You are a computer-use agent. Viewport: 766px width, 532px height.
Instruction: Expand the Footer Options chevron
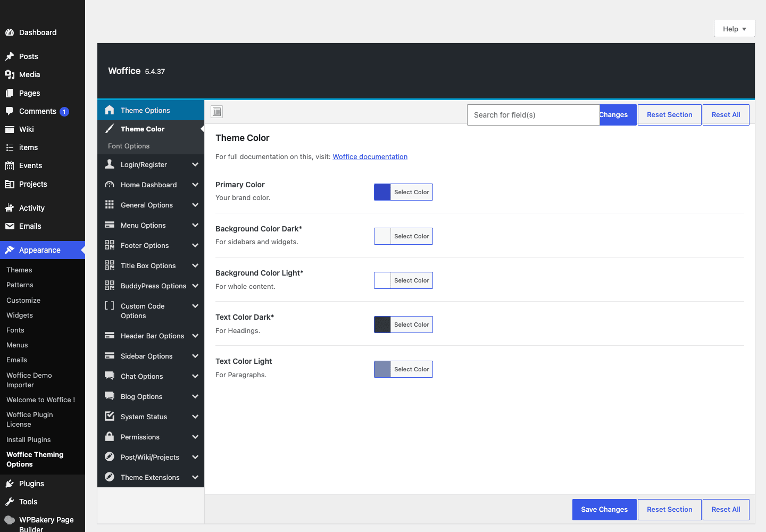(195, 245)
